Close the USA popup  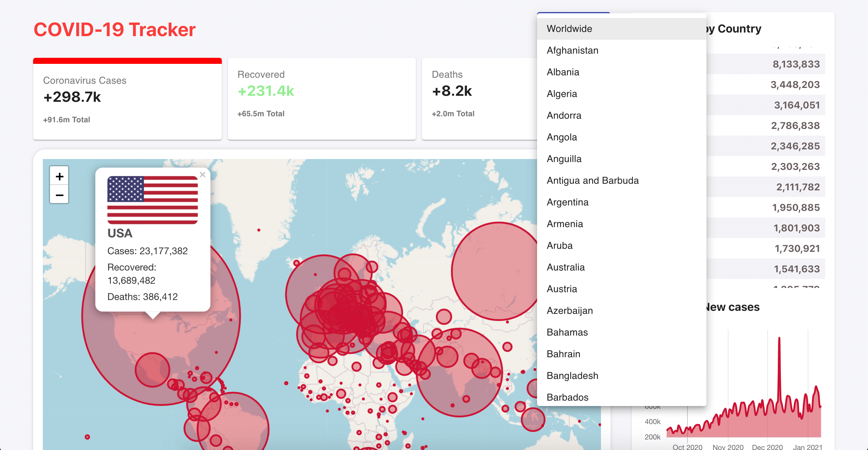203,174
